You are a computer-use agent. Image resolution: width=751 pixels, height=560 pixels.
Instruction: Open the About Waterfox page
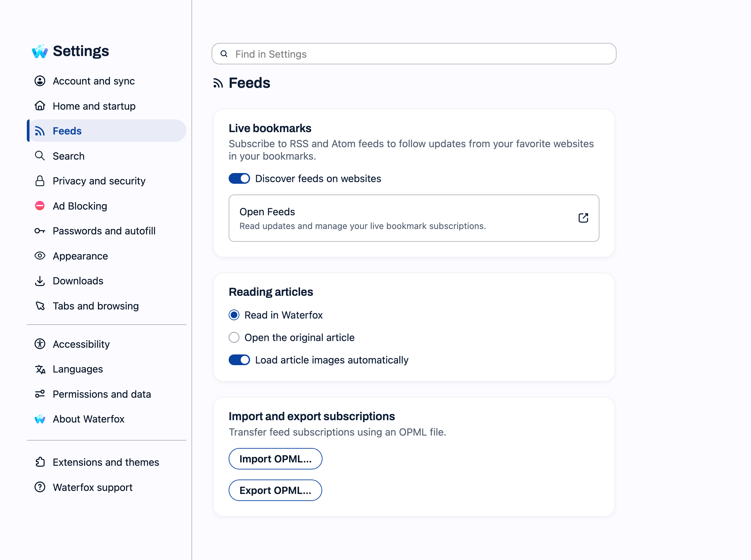pyautogui.click(x=106, y=419)
